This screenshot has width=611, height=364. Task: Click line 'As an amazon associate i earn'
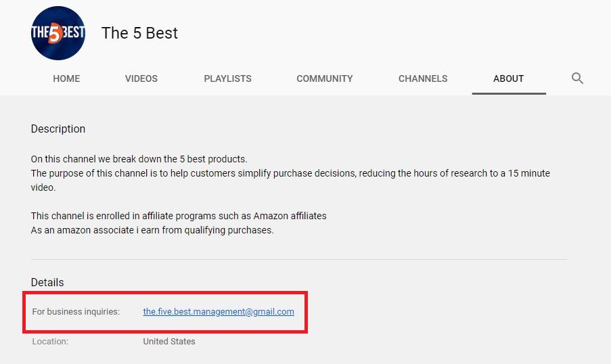[x=152, y=230]
